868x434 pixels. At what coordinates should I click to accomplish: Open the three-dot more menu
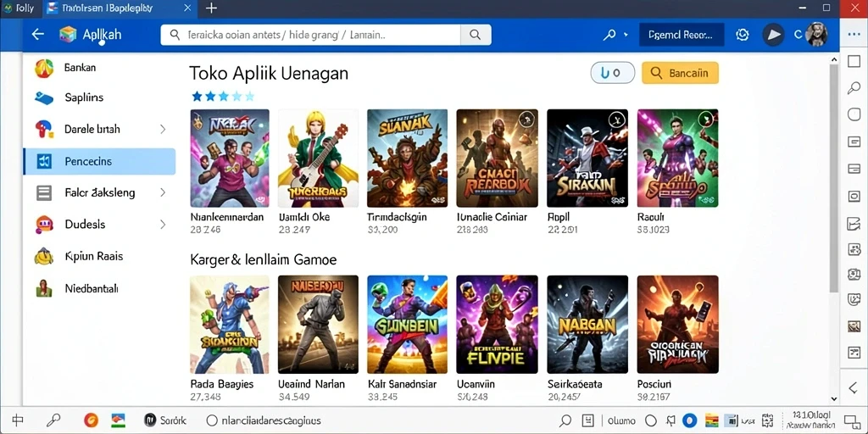point(854,34)
